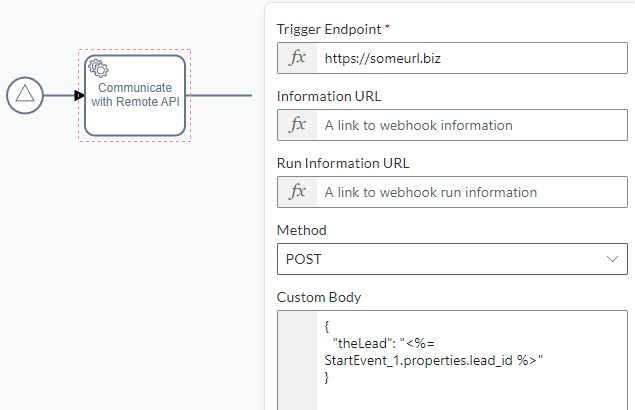
Task: Click the Custom Body editor left gutter
Action: click(297, 361)
